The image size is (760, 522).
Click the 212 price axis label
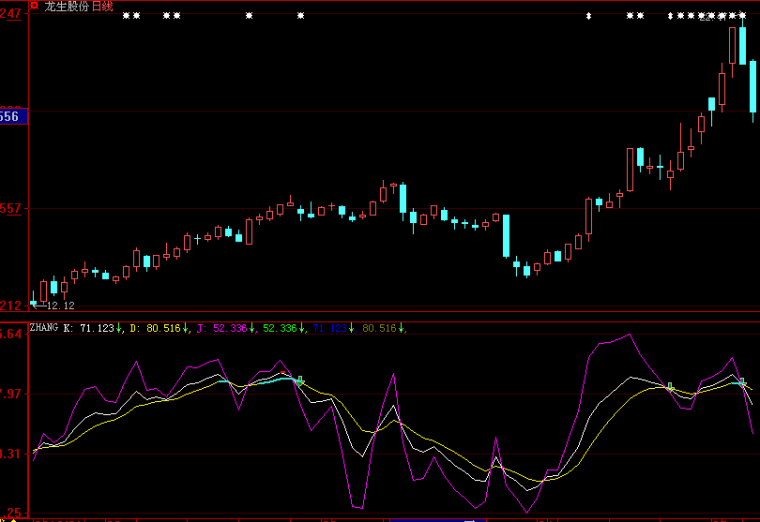tap(12, 305)
